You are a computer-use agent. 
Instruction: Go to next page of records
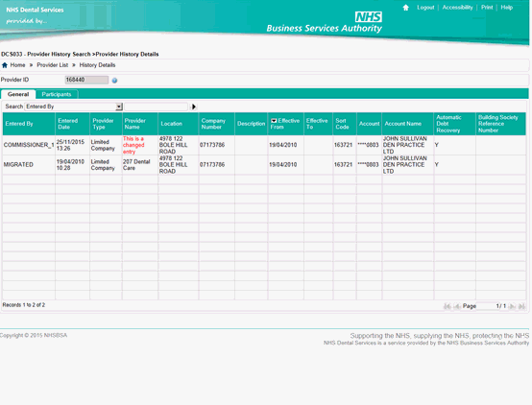pos(512,306)
